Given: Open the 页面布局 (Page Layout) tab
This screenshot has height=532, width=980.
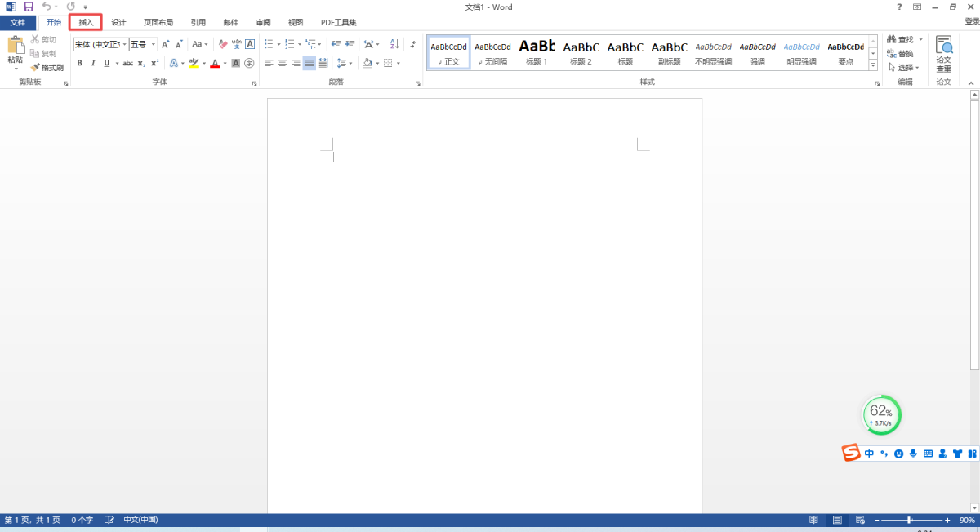Looking at the screenshot, I should point(158,22).
